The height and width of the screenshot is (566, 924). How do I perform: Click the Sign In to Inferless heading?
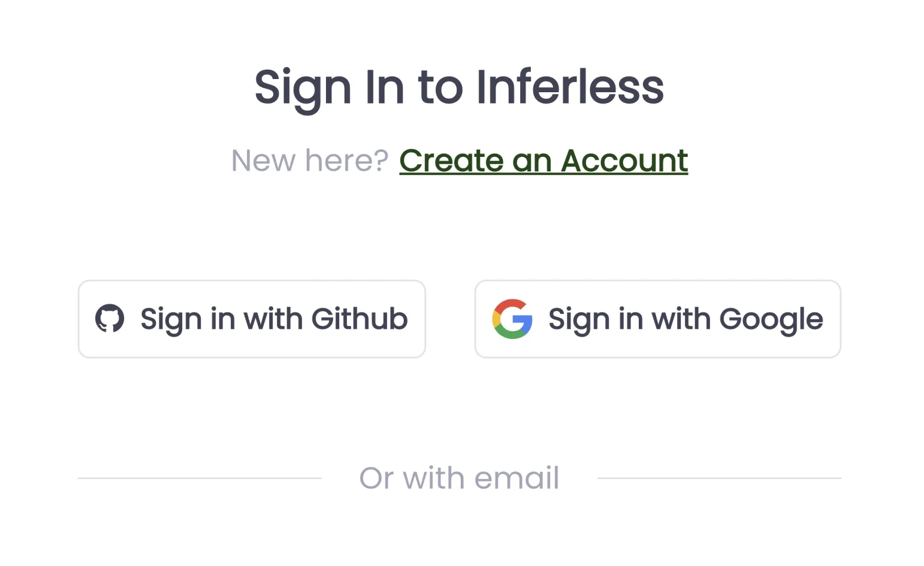pyautogui.click(x=459, y=87)
